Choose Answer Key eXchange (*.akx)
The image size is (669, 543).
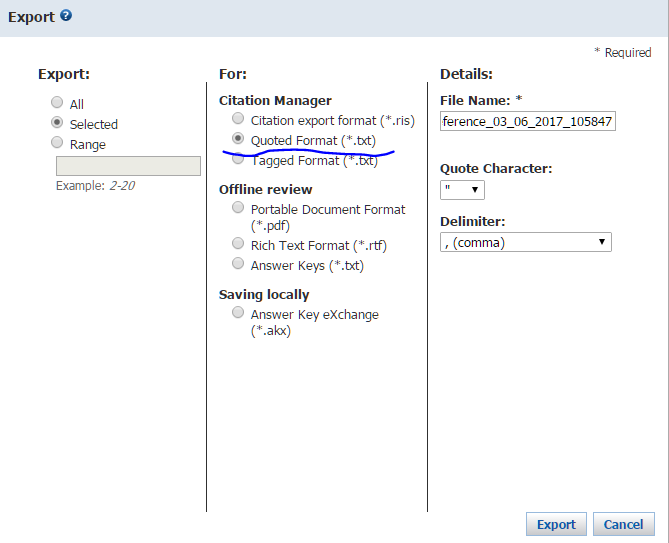[x=238, y=313]
